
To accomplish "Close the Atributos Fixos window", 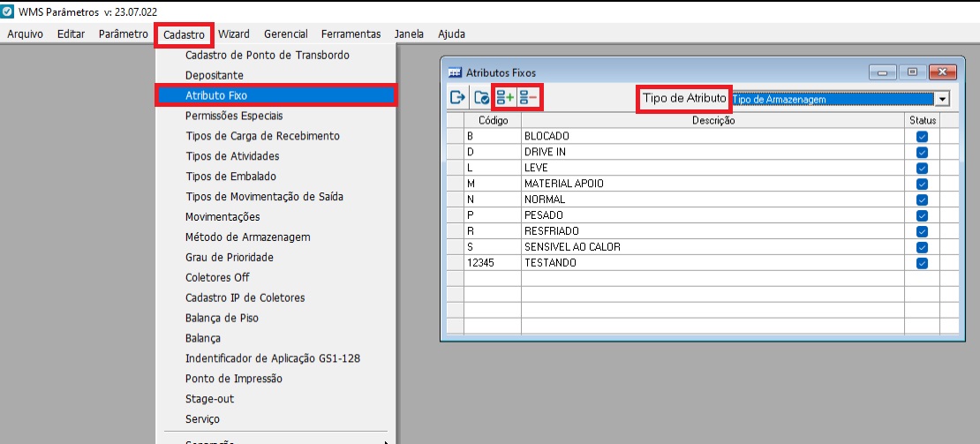I will (943, 72).
